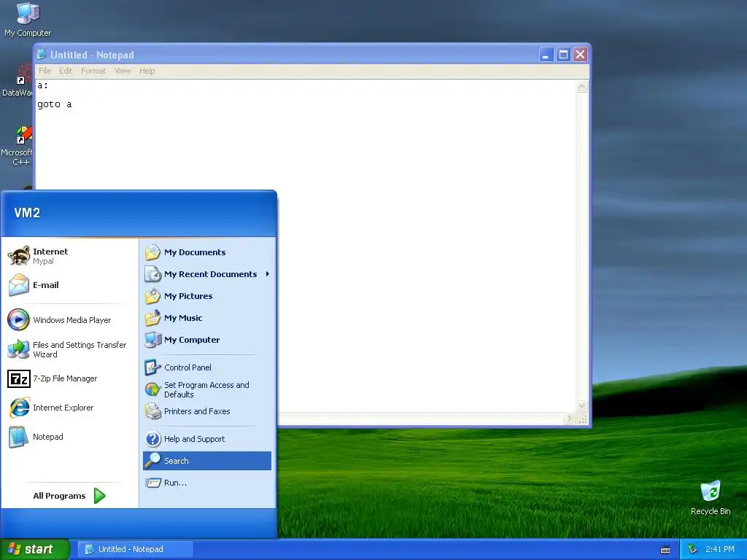
Task: Click the 'a:' line in Notepad
Action: pos(43,86)
